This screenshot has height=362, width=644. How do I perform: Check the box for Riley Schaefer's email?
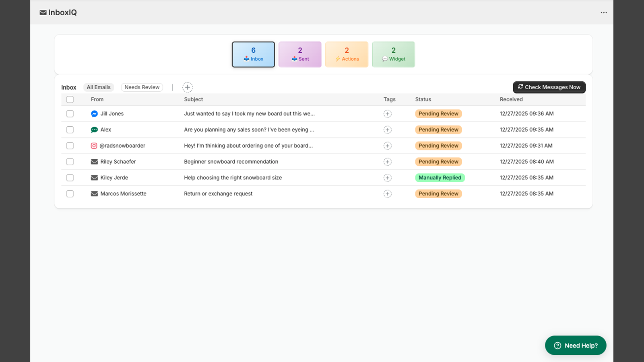click(70, 162)
